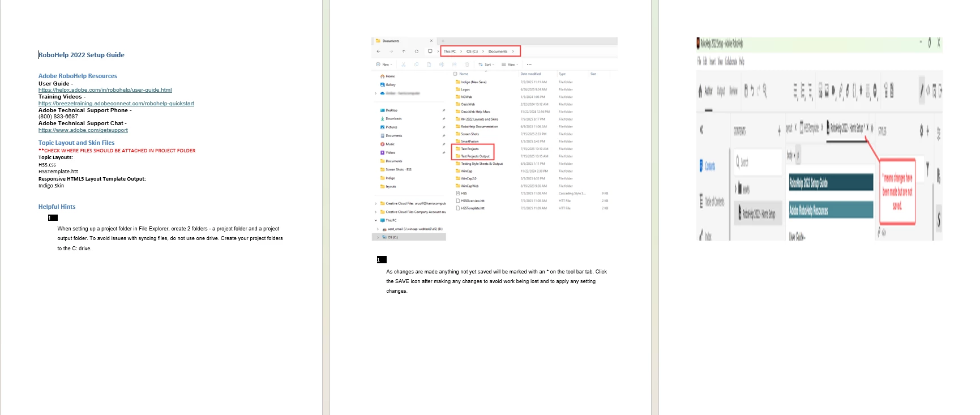Image resolution: width=980 pixels, height=415 pixels.
Task: Click the New button in the File Explorer picture
Action: [x=384, y=65]
